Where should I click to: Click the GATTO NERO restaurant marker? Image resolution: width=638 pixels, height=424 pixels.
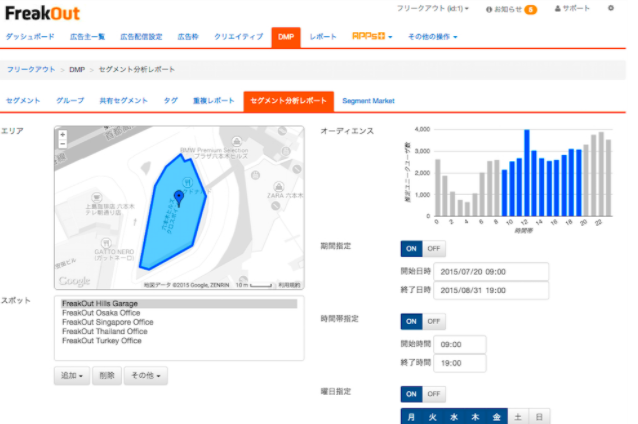coord(106,243)
